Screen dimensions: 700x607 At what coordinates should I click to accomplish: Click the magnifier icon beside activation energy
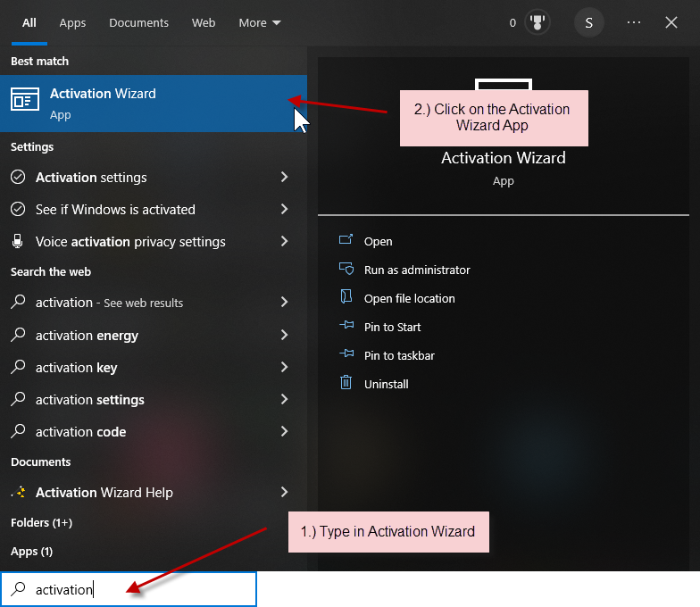pos(18,335)
